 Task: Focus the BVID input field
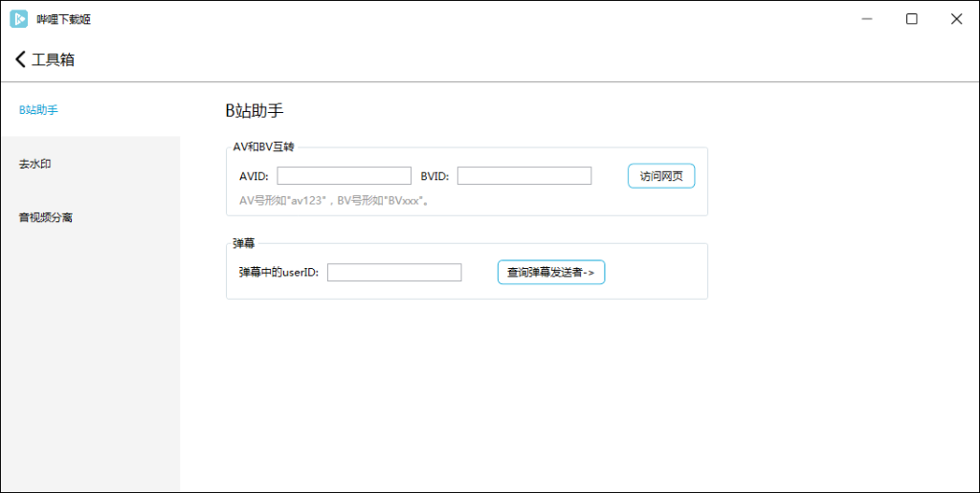point(524,175)
